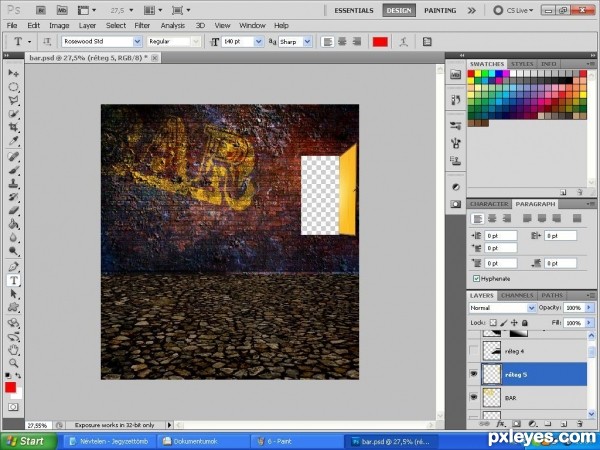Select the Brush tool
This screenshot has width=600, height=450.
(x=13, y=170)
